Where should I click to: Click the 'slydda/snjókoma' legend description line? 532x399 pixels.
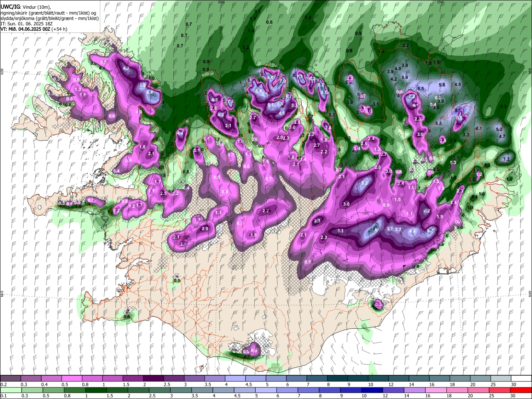49,18
